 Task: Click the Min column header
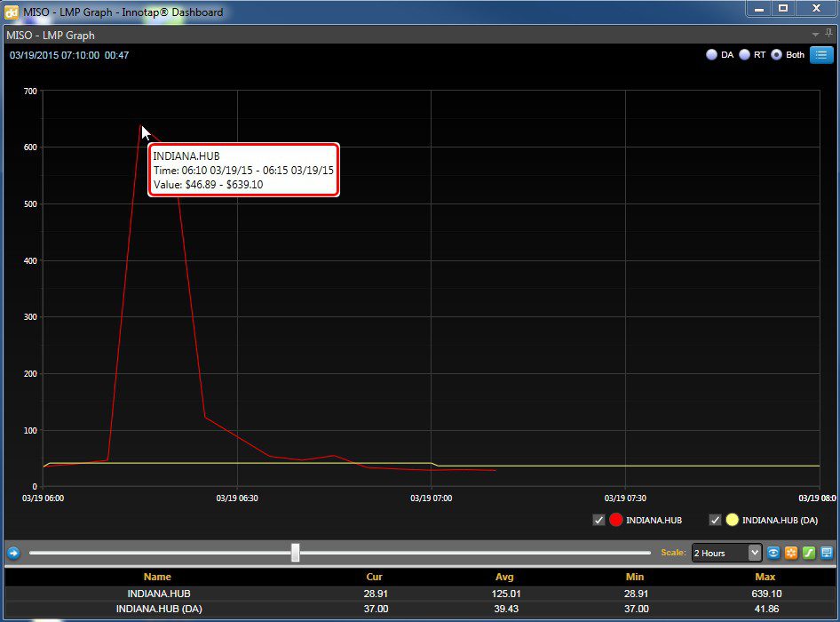[635, 577]
